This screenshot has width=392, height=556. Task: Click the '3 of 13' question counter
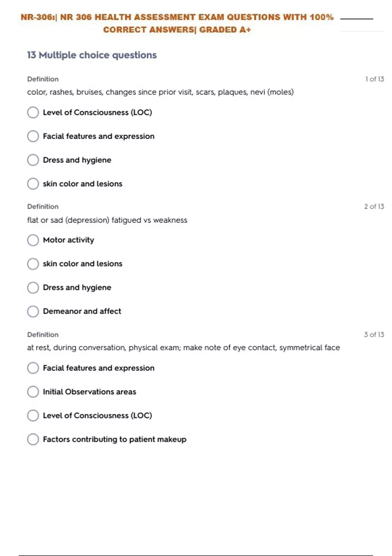[374, 335]
